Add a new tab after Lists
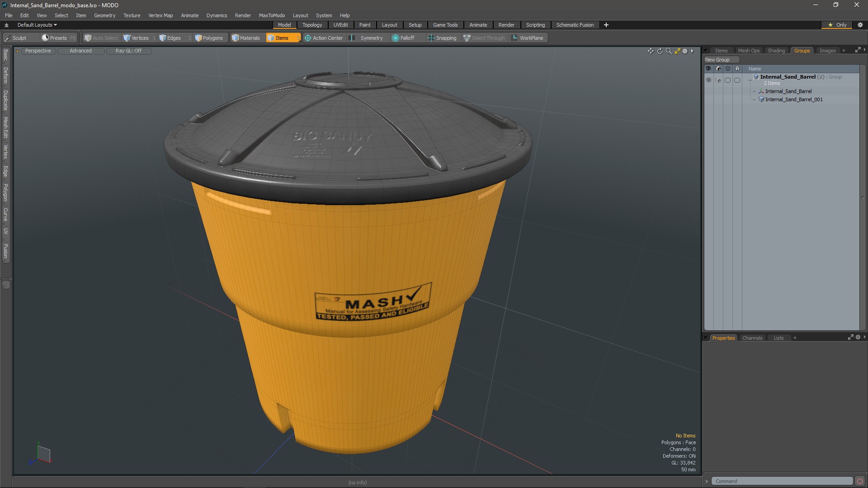Image resolution: width=868 pixels, height=488 pixels. coord(794,338)
